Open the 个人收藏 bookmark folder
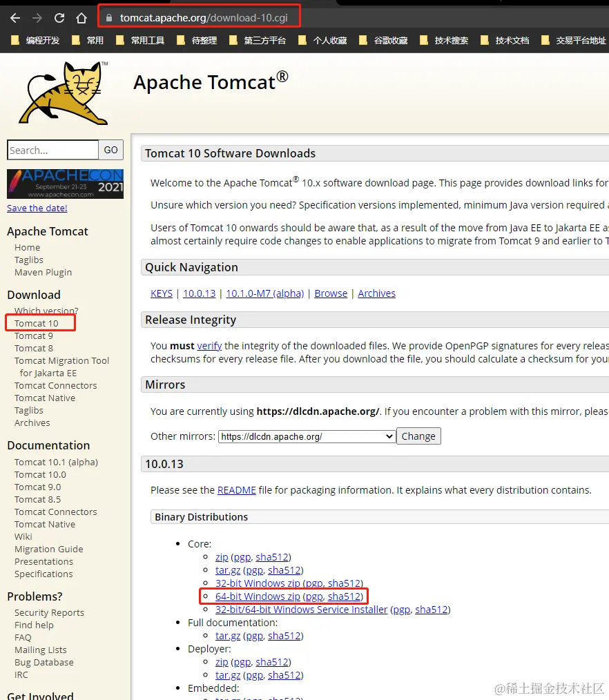 pos(322,41)
